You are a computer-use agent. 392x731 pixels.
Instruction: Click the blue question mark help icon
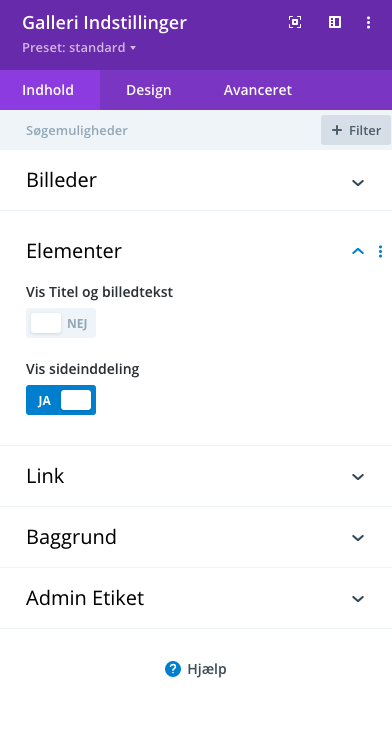[x=173, y=669]
